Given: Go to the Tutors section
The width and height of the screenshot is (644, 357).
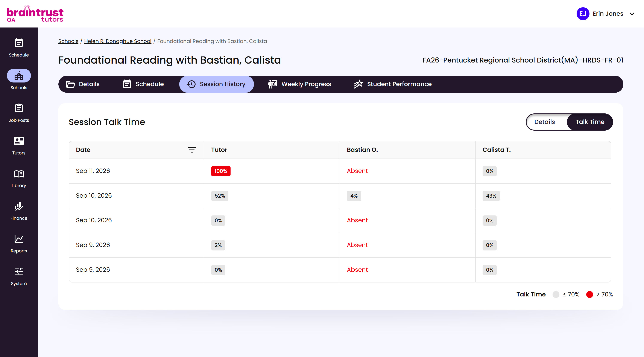Looking at the screenshot, I should 19,146.
